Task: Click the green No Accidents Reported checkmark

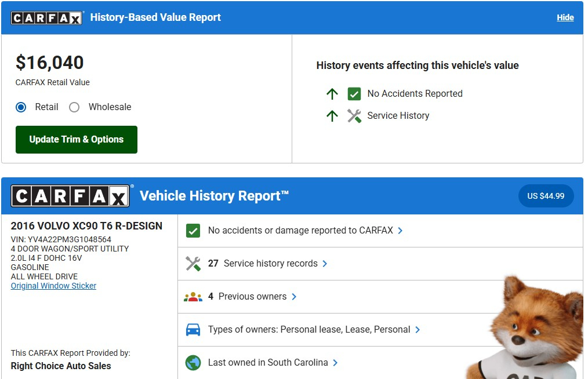Action: [x=354, y=94]
